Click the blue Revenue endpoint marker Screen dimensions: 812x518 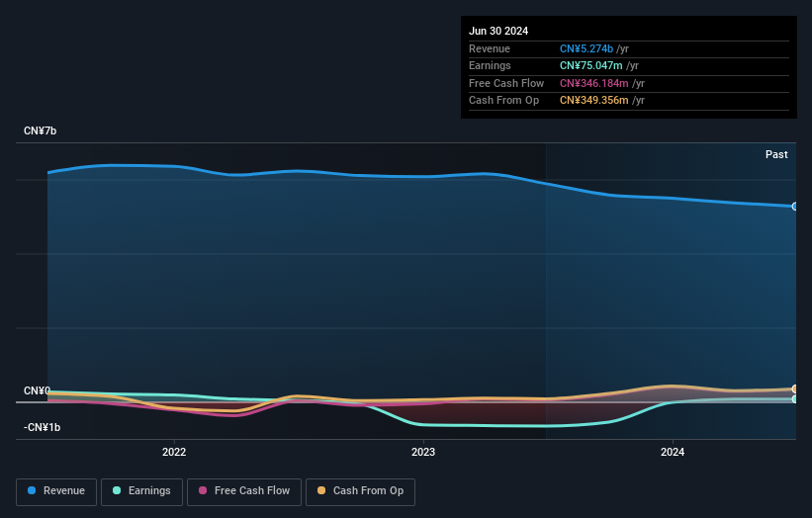click(795, 207)
